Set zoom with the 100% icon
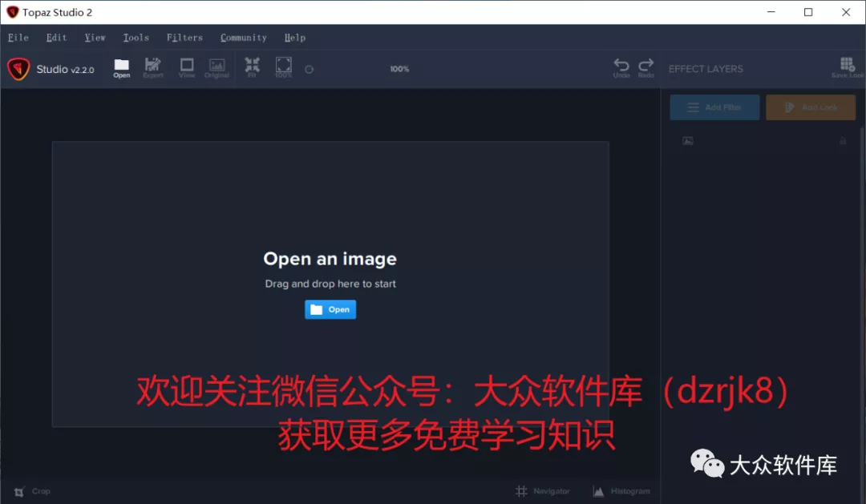The height and width of the screenshot is (504, 866). 283,68
